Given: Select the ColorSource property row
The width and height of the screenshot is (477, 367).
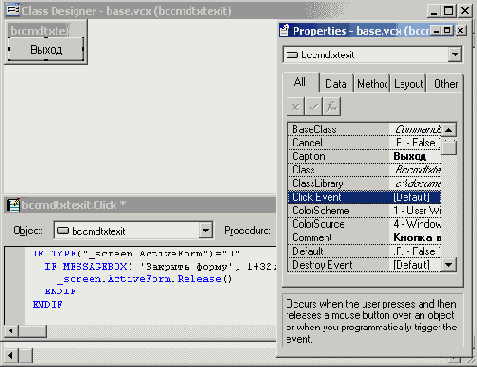Looking at the screenshot, I should [x=364, y=224].
